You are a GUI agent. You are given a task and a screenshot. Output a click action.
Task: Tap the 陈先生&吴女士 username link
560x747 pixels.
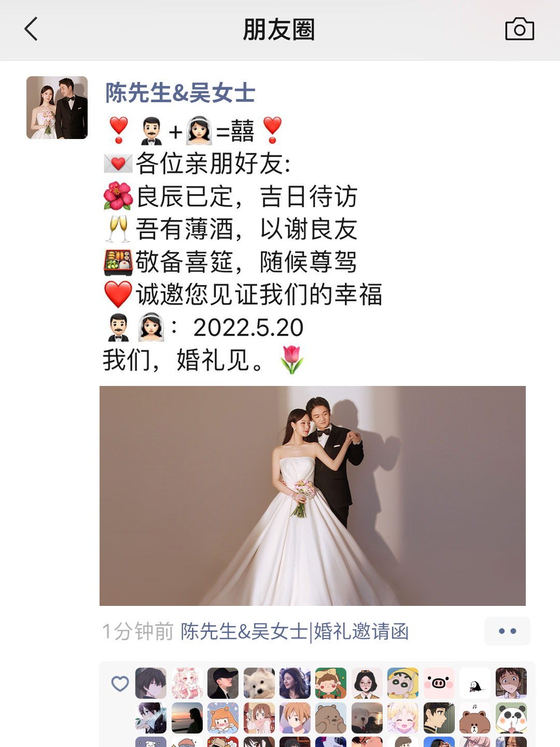[x=180, y=93]
